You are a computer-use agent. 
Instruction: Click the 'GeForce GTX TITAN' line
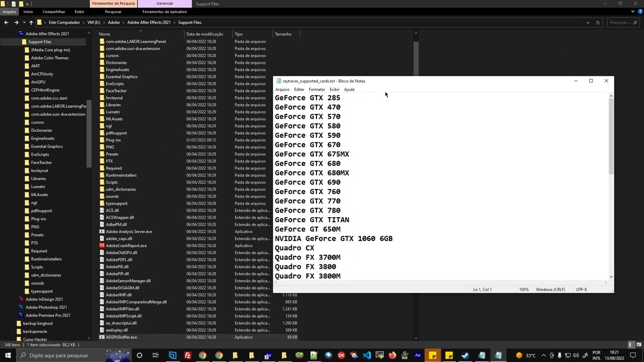[x=312, y=220]
